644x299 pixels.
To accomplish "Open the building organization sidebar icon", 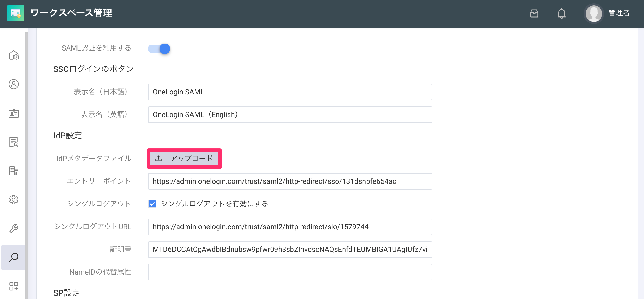I will (14, 171).
